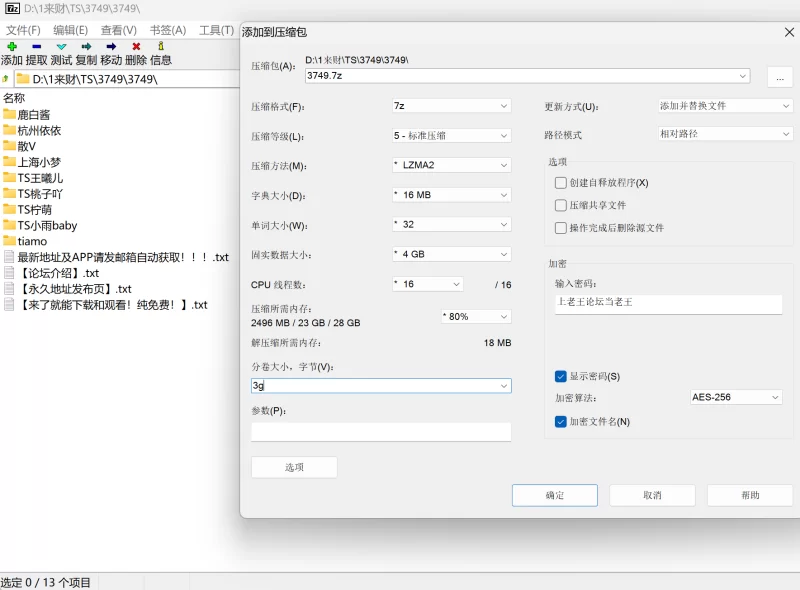Click the 确定 button
Viewport: 800px width, 590px height.
coord(554,495)
